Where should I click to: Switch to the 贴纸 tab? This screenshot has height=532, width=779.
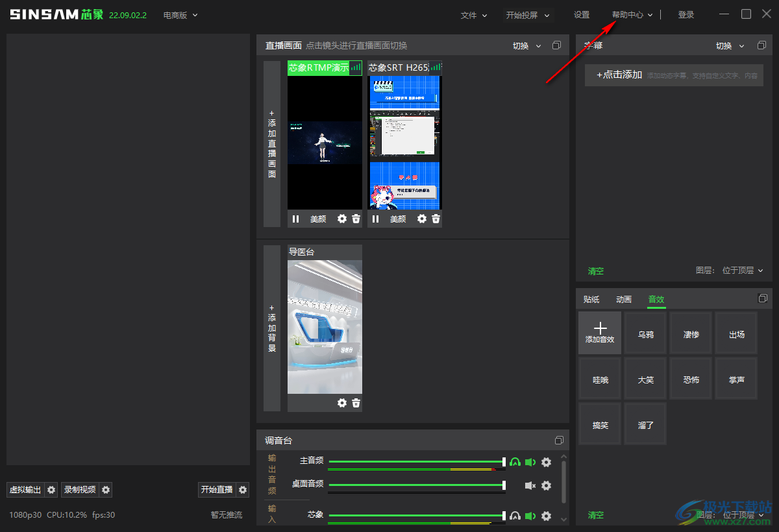[x=591, y=299]
